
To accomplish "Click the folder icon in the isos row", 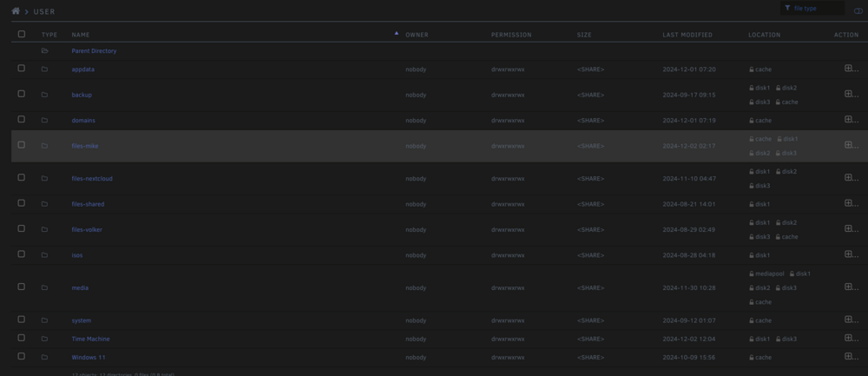I will pyautogui.click(x=44, y=255).
